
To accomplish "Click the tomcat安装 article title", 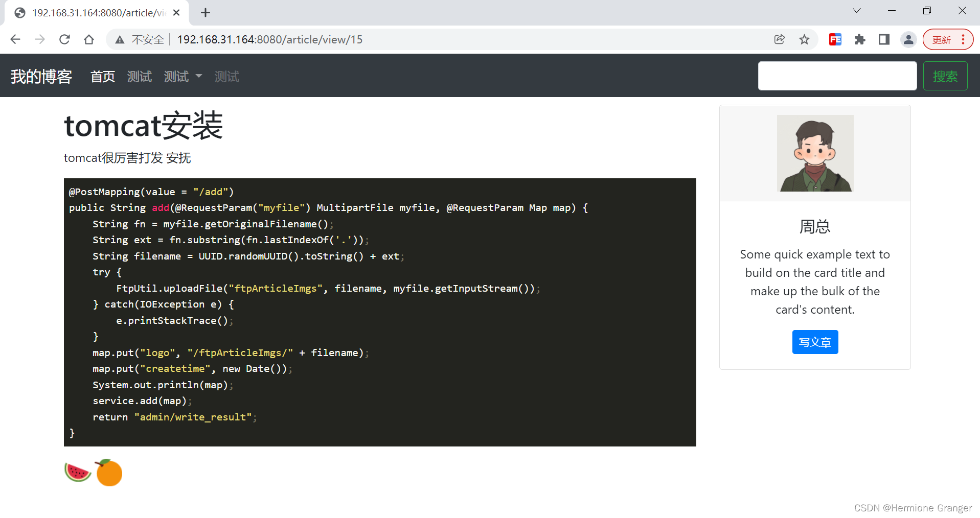I will point(144,126).
